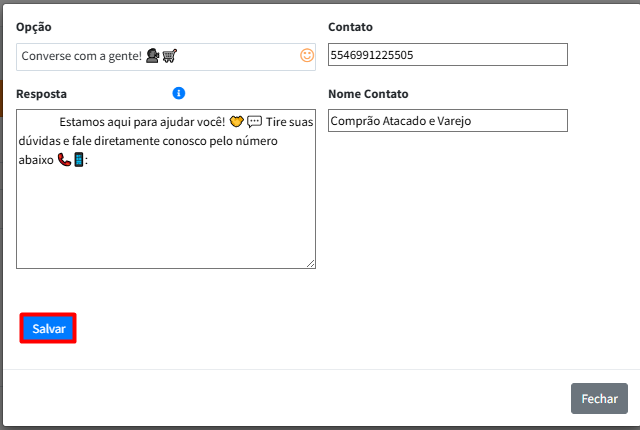Click the blue info icon beside Resposta
640x430 pixels.
pos(179,93)
